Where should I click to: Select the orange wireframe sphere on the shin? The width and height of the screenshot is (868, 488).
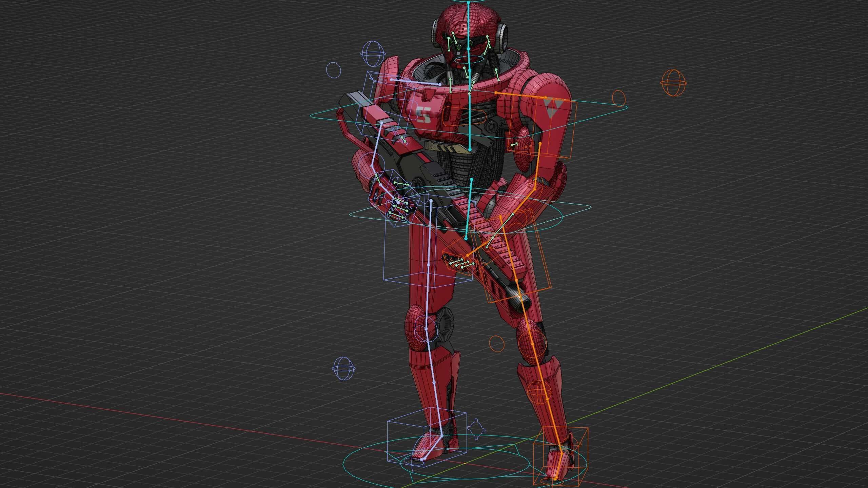pyautogui.click(x=539, y=393)
